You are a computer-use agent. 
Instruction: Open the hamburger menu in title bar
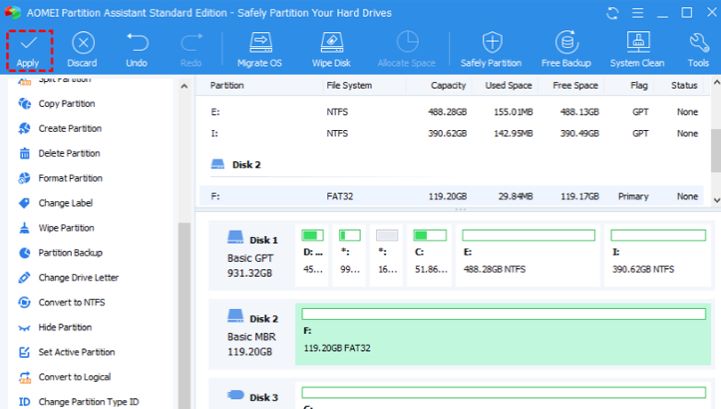(x=637, y=13)
